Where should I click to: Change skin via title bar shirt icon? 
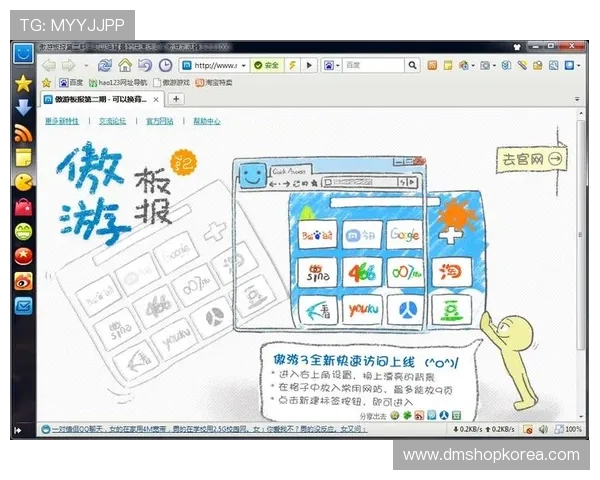coord(517,47)
